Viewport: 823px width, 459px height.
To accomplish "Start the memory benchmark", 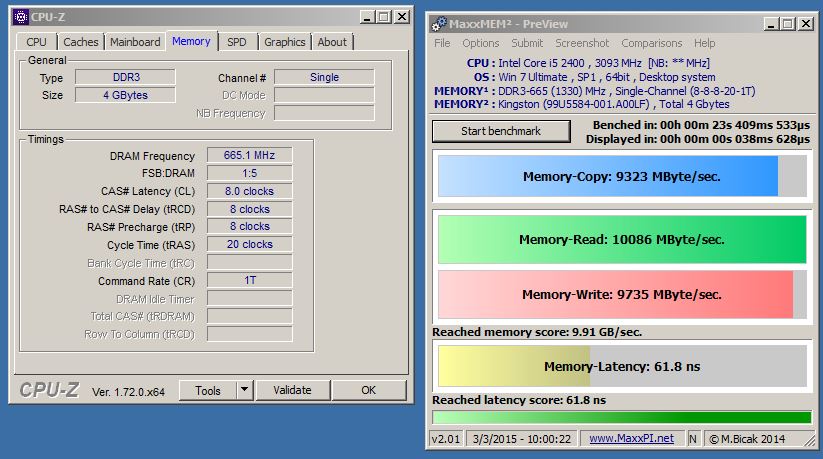I will 500,131.
